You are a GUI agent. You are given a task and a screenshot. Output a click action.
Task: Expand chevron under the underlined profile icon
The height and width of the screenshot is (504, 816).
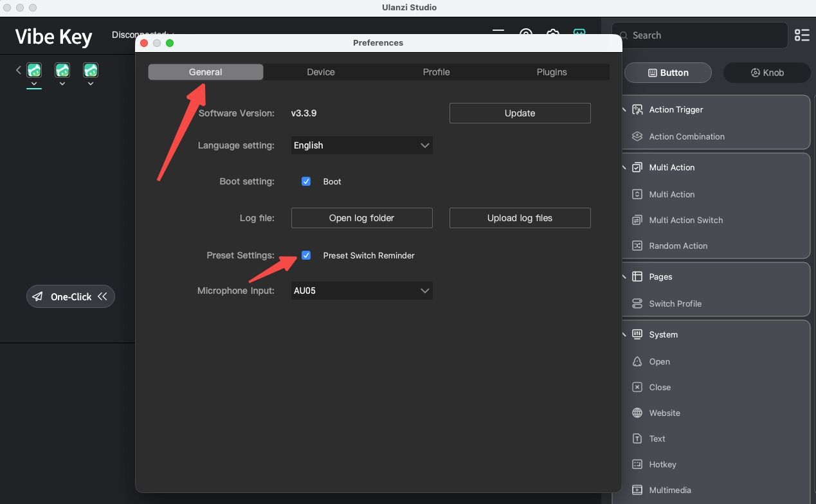[x=34, y=84]
